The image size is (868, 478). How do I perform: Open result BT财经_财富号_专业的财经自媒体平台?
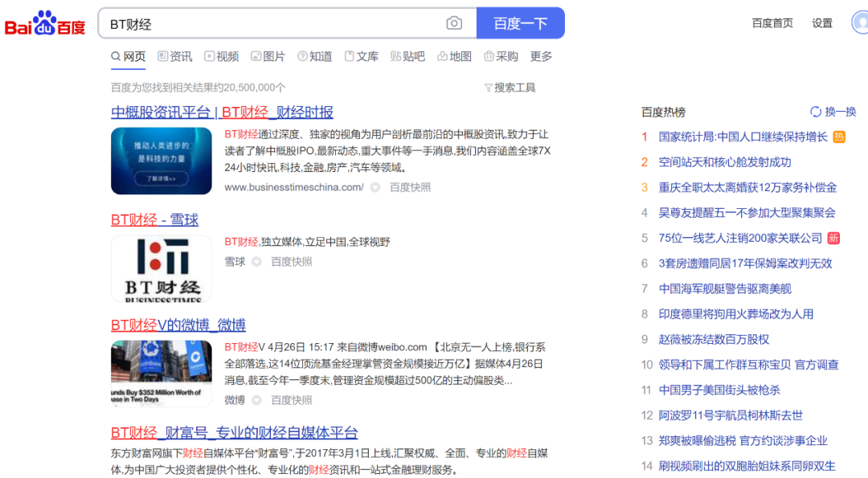(234, 432)
